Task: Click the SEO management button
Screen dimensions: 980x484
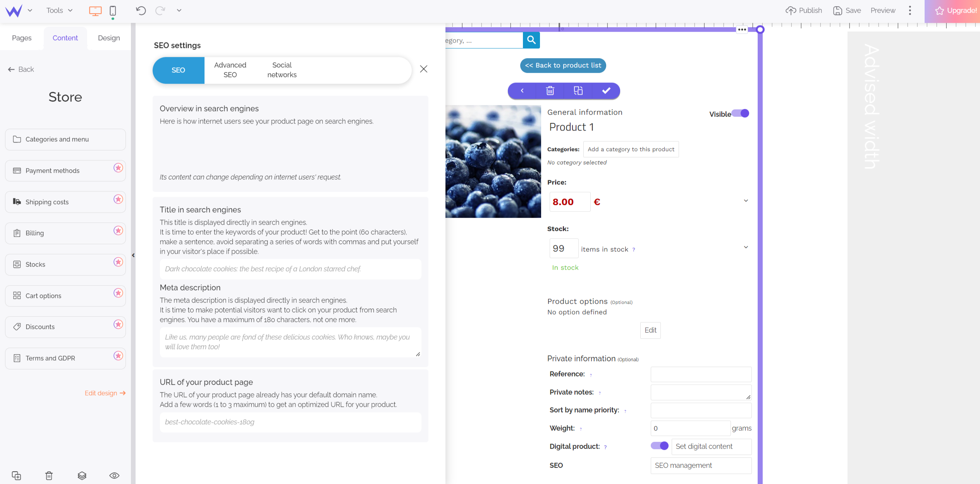Action: coord(700,465)
